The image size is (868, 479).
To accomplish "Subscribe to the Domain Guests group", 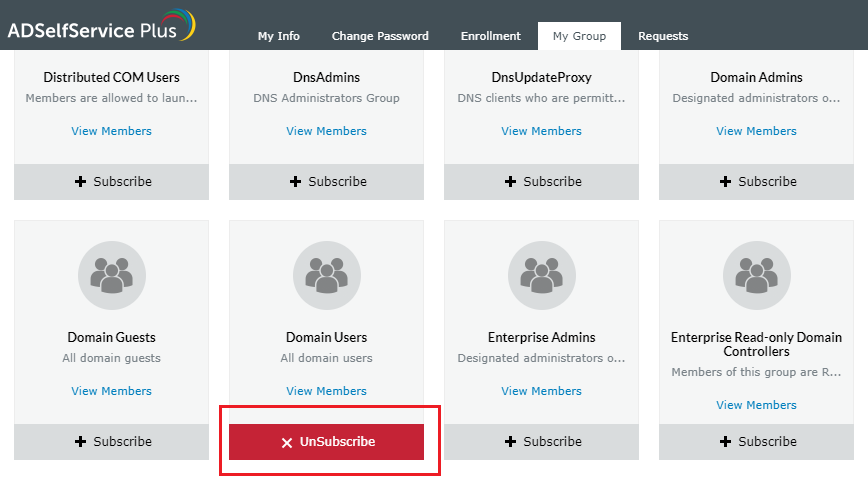I will pyautogui.click(x=112, y=441).
